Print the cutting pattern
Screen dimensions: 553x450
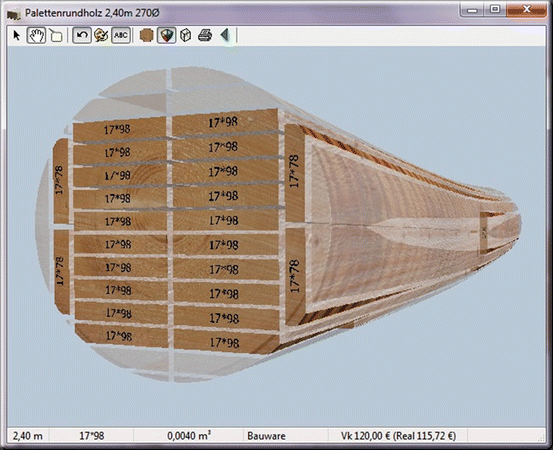(205, 35)
